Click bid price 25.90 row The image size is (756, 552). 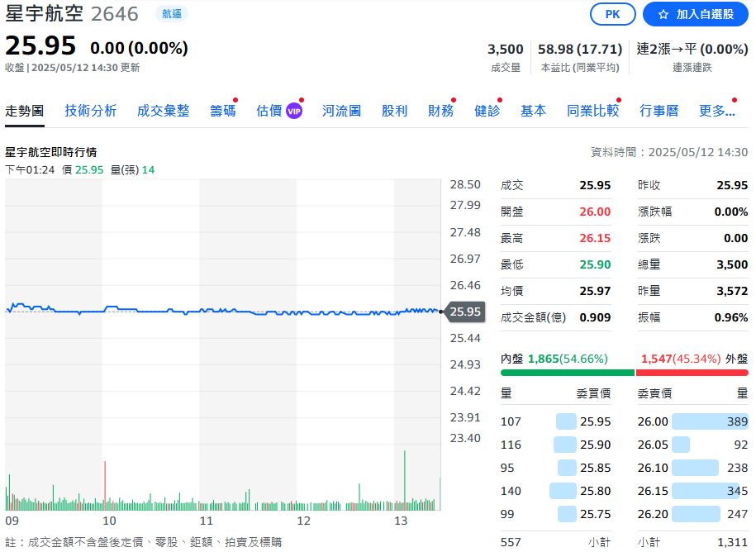pos(555,445)
